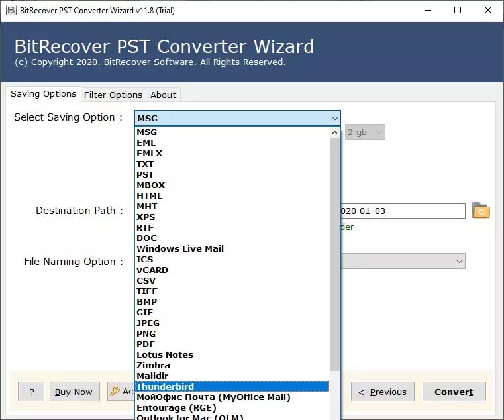Select МойОфис Почта (MyOffice Mail) option

(232, 397)
